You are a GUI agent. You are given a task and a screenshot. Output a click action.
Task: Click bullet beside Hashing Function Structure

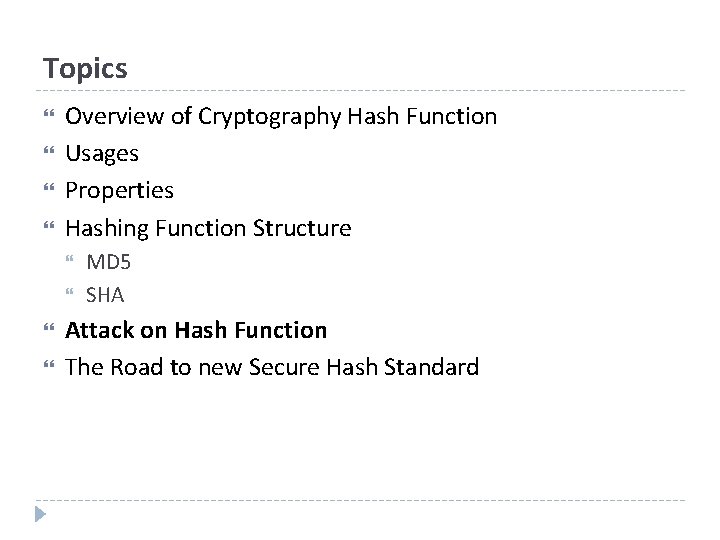click(49, 225)
